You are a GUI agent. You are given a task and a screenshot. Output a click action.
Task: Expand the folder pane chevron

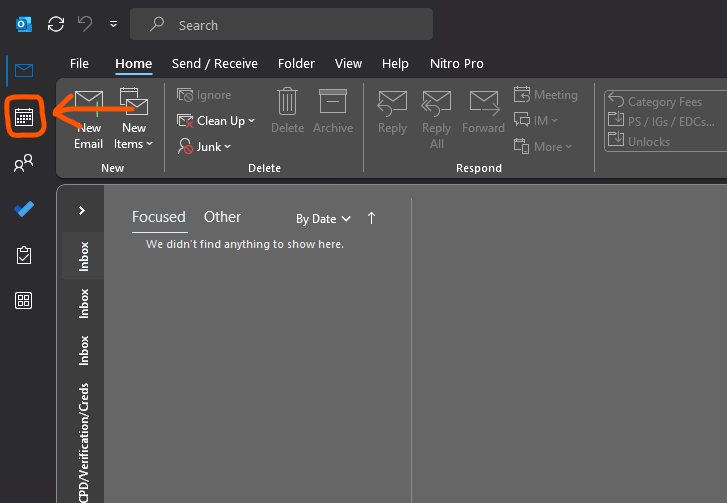click(x=82, y=211)
